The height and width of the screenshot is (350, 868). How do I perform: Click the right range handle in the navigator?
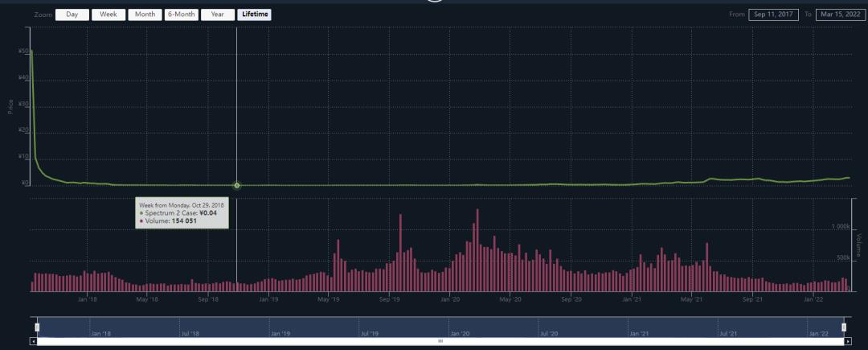844,327
